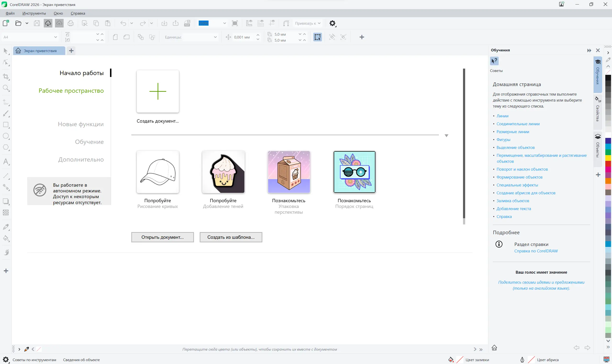Expand the Open recent dropdown arrow
612x364 pixels.
(x=27, y=23)
